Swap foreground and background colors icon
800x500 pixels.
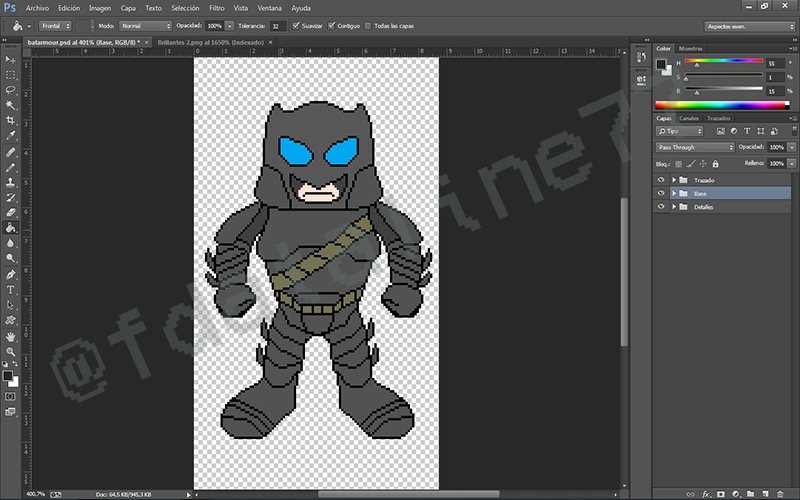(15, 364)
